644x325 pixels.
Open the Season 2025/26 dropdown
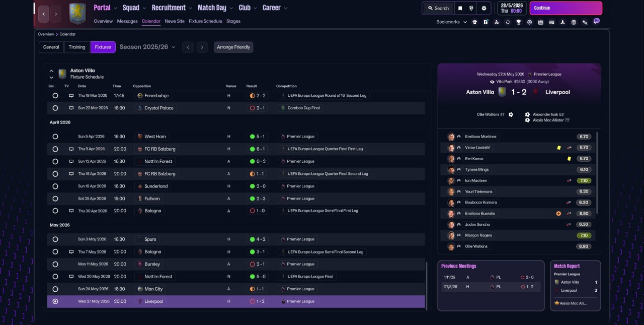pyautogui.click(x=147, y=47)
